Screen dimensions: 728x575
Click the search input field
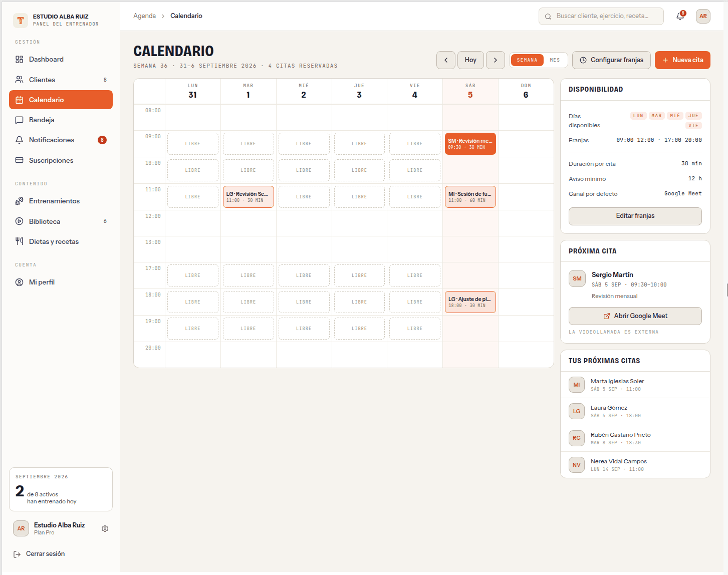601,16
